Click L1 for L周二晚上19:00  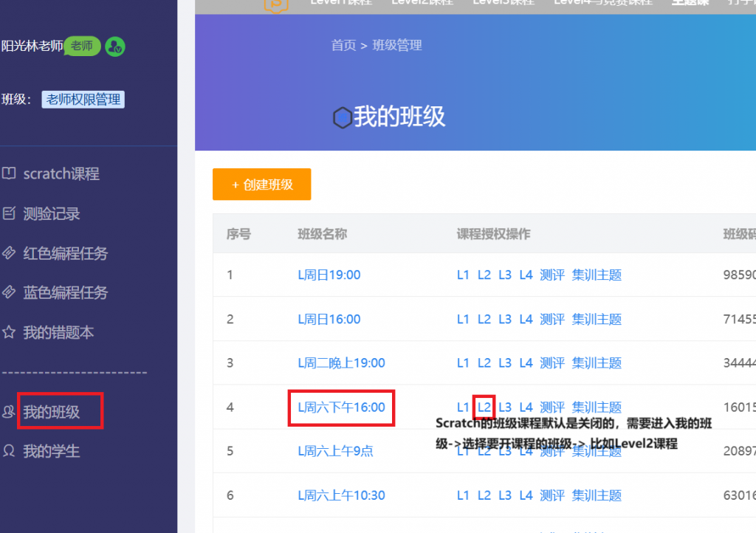click(x=463, y=363)
